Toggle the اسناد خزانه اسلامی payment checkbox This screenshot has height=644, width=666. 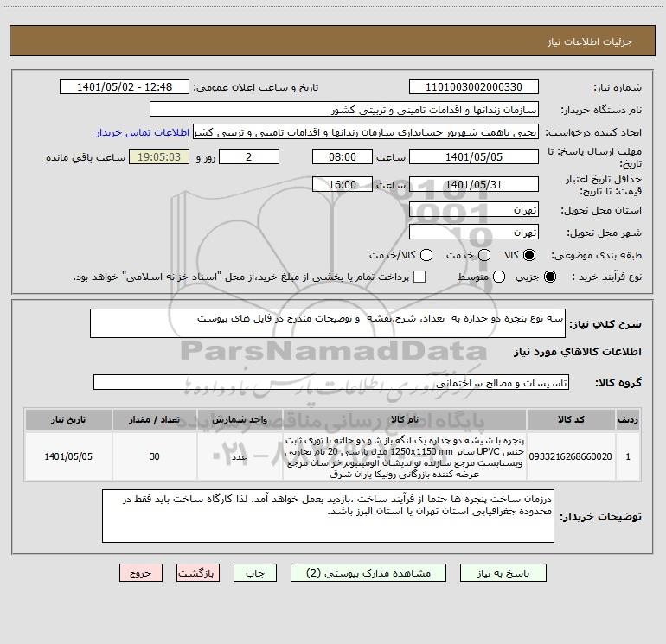(419, 277)
